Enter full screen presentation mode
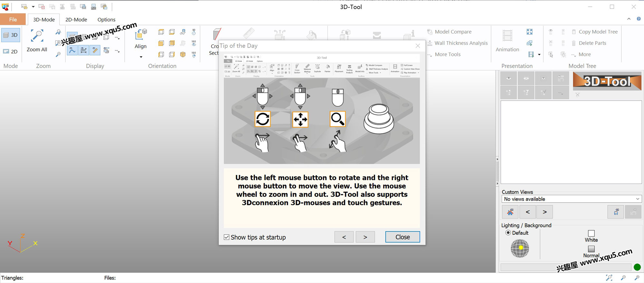The height and width of the screenshot is (283, 644). [530, 32]
